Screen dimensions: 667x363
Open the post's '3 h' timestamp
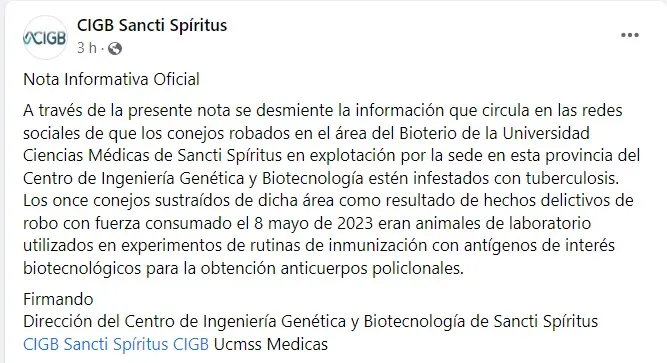[87, 48]
